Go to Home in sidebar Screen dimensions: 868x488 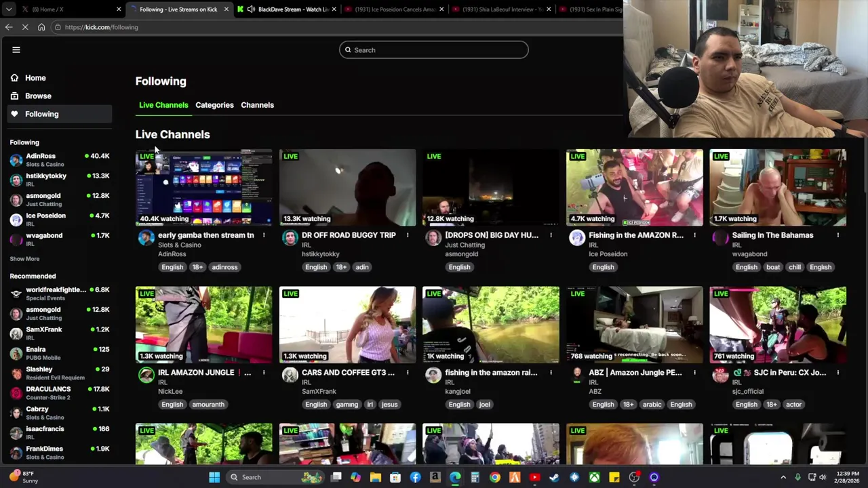click(60, 78)
